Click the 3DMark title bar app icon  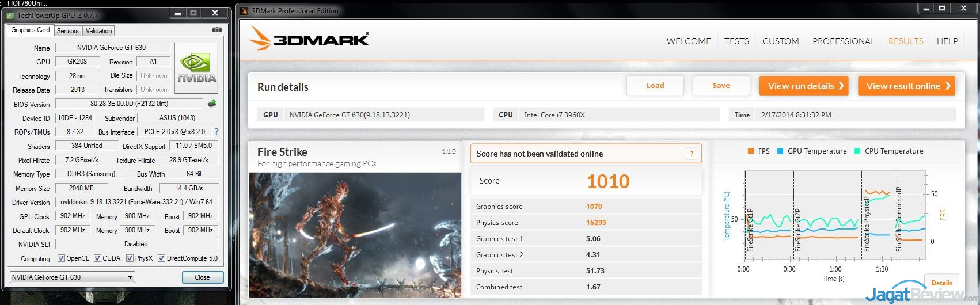click(244, 10)
